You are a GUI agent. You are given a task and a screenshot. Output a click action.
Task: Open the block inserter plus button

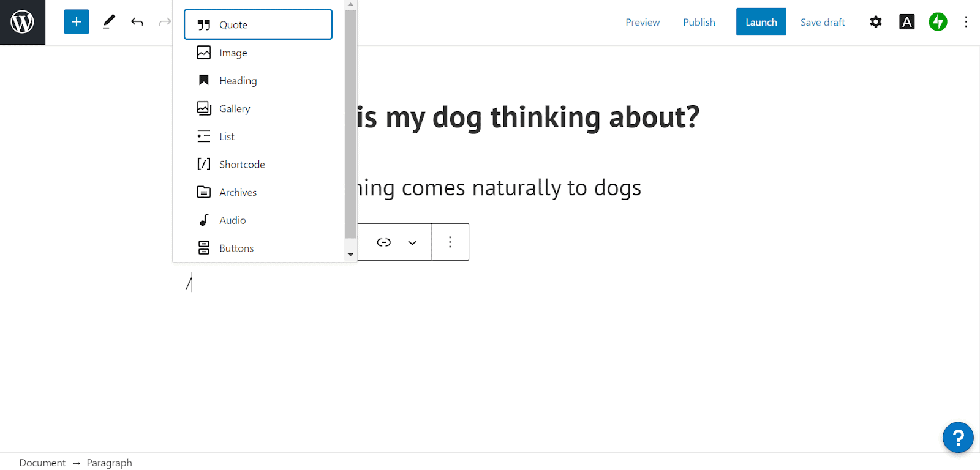[77, 22]
